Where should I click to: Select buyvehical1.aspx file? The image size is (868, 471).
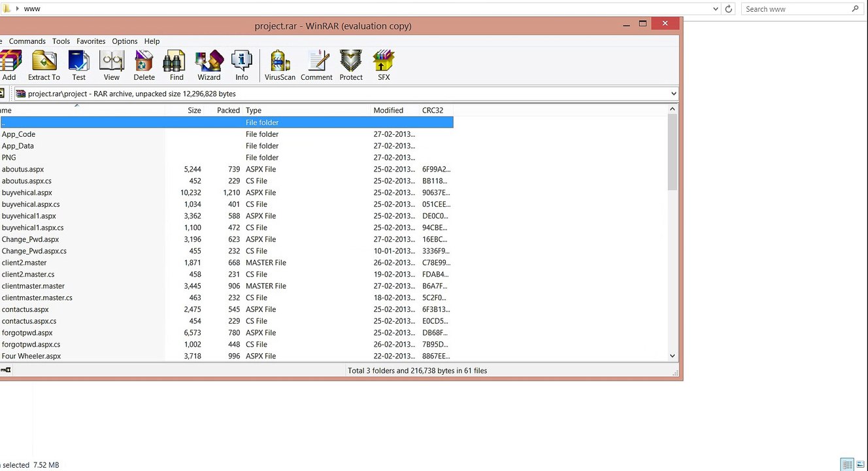click(x=226, y=216)
